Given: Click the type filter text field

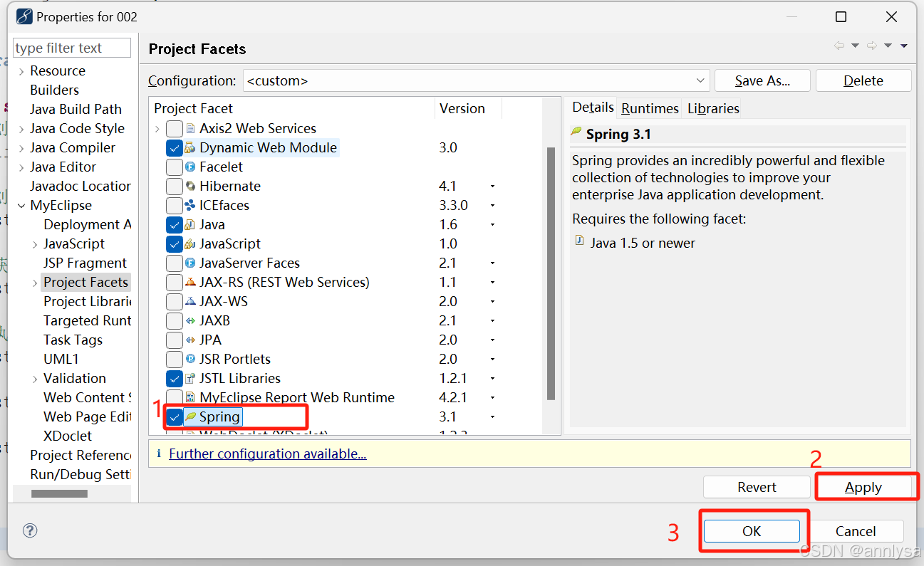Looking at the screenshot, I should 72,48.
